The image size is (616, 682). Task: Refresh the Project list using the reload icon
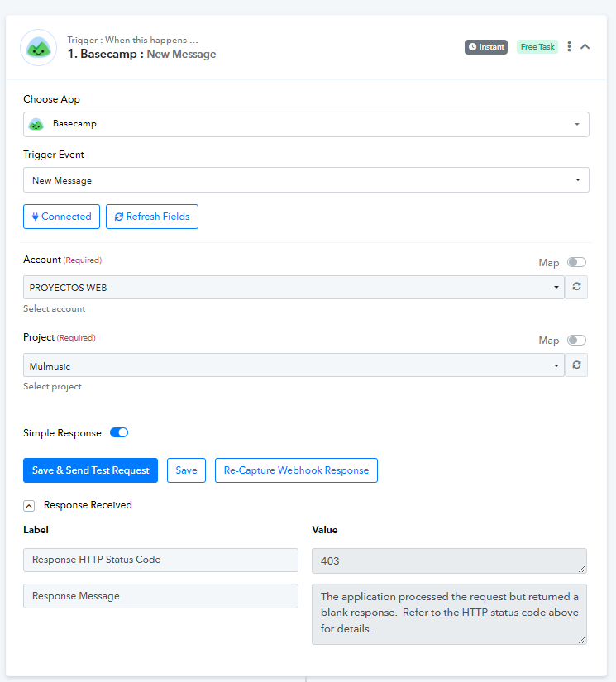576,365
